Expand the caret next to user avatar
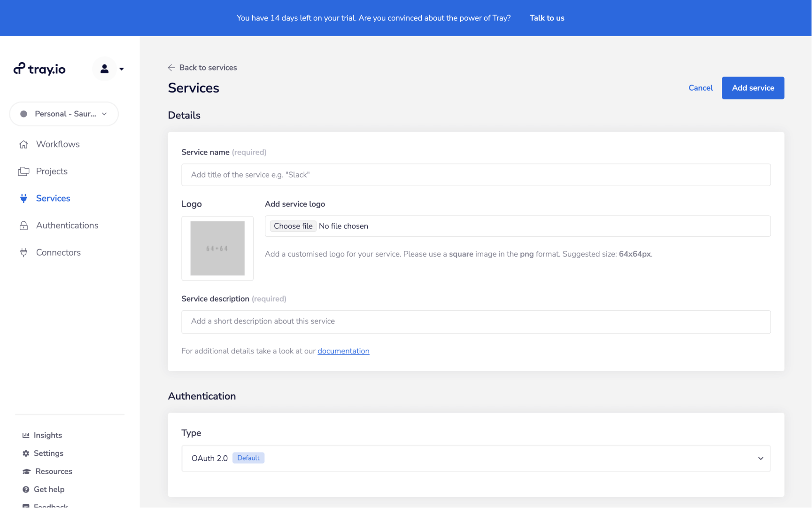 (122, 69)
